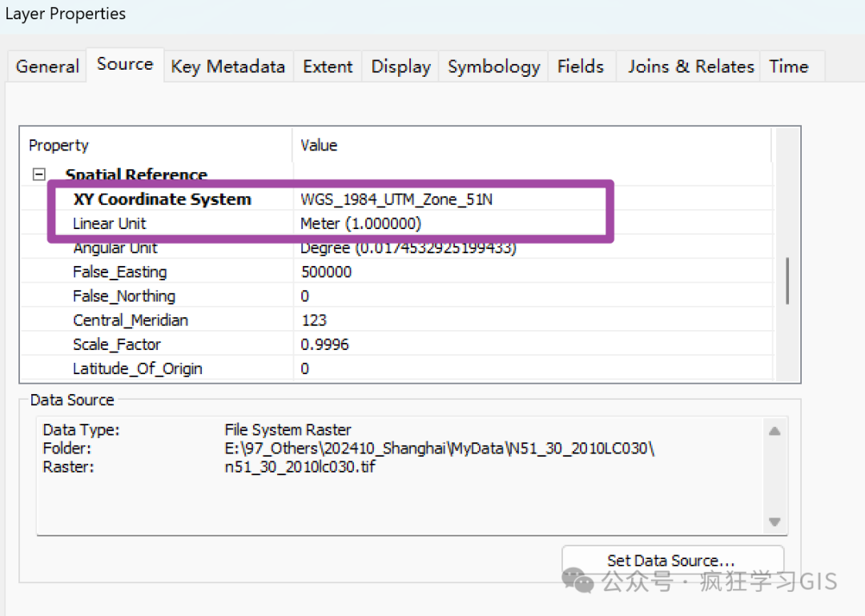Switch to the Source tab
The height and width of the screenshot is (616, 865).
pyautogui.click(x=125, y=64)
